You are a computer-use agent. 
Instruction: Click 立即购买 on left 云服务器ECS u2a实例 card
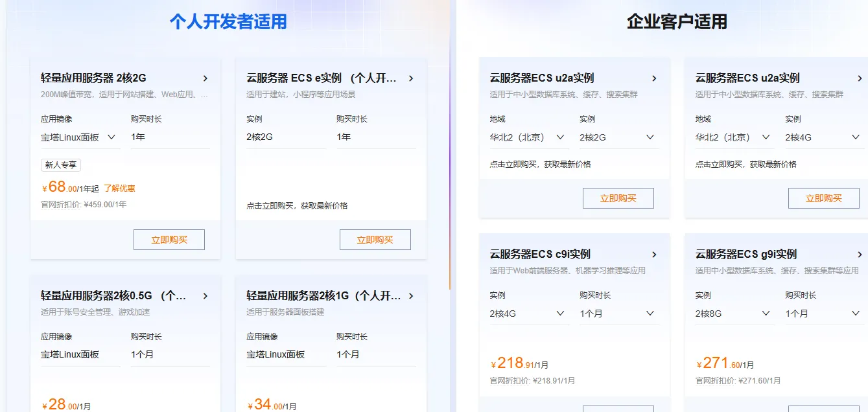618,198
